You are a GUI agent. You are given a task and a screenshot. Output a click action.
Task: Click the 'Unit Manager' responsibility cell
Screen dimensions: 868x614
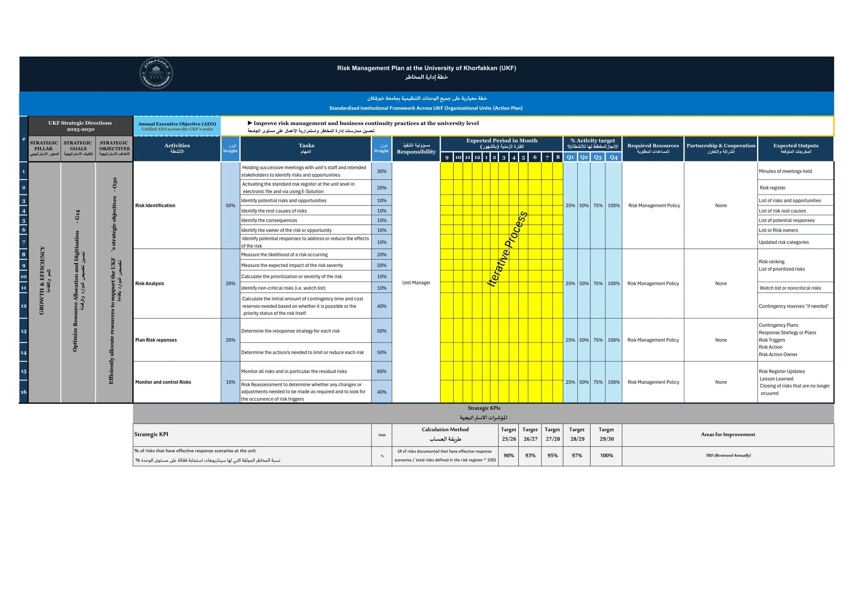click(416, 283)
